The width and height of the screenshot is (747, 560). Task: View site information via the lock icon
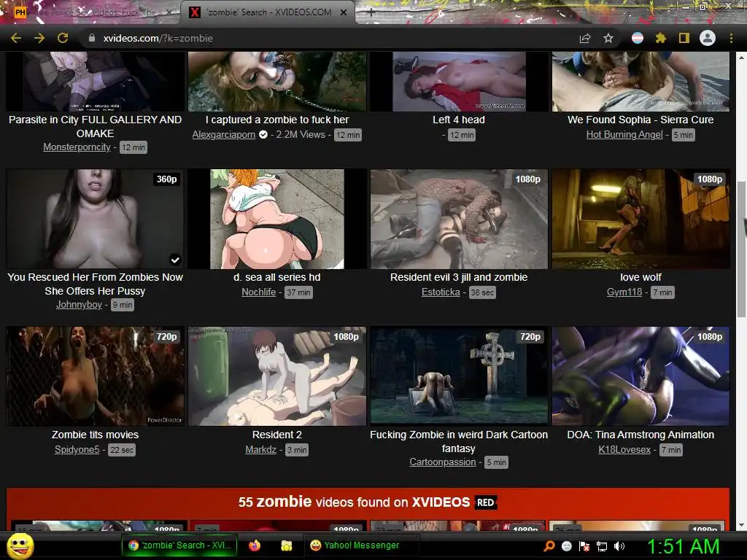click(91, 38)
